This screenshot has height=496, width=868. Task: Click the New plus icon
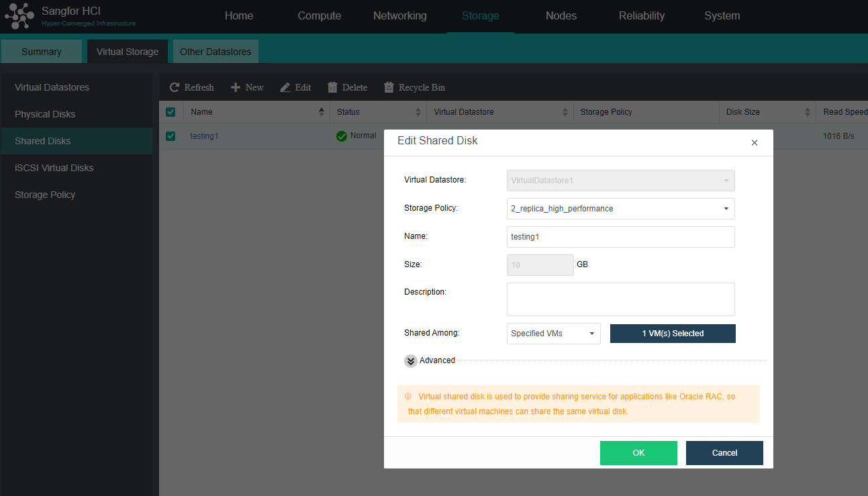[236, 87]
